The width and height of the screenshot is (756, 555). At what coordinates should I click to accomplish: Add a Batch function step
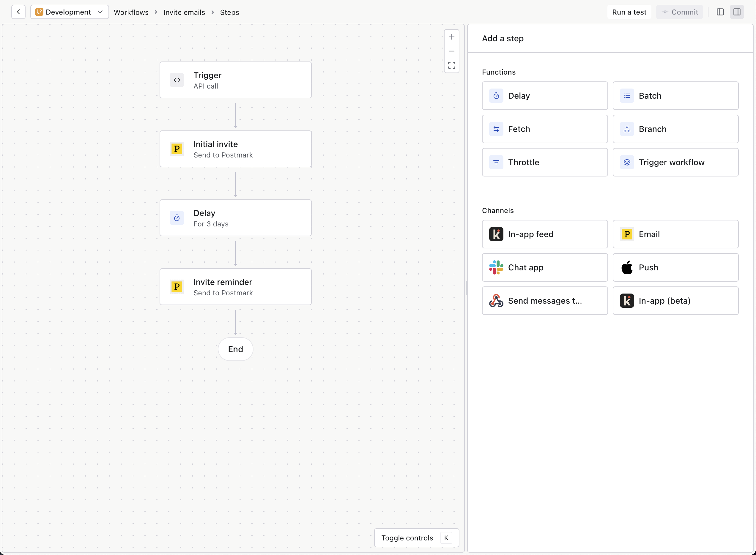coord(675,96)
